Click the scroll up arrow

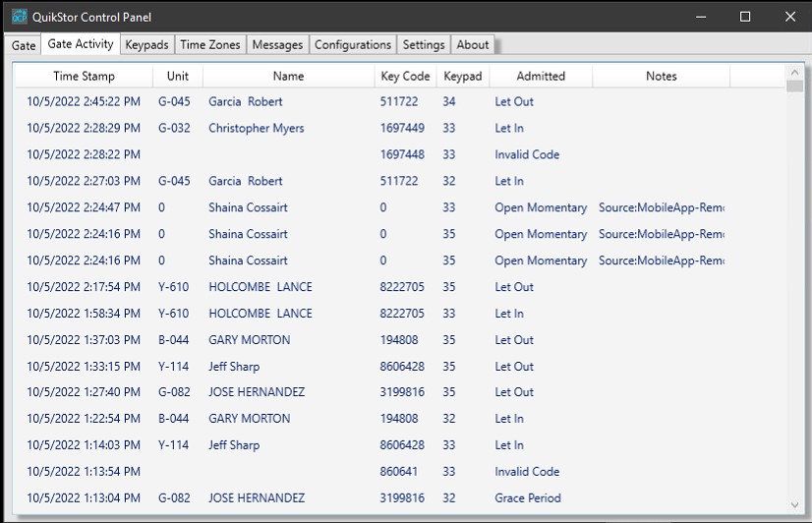coord(794,72)
